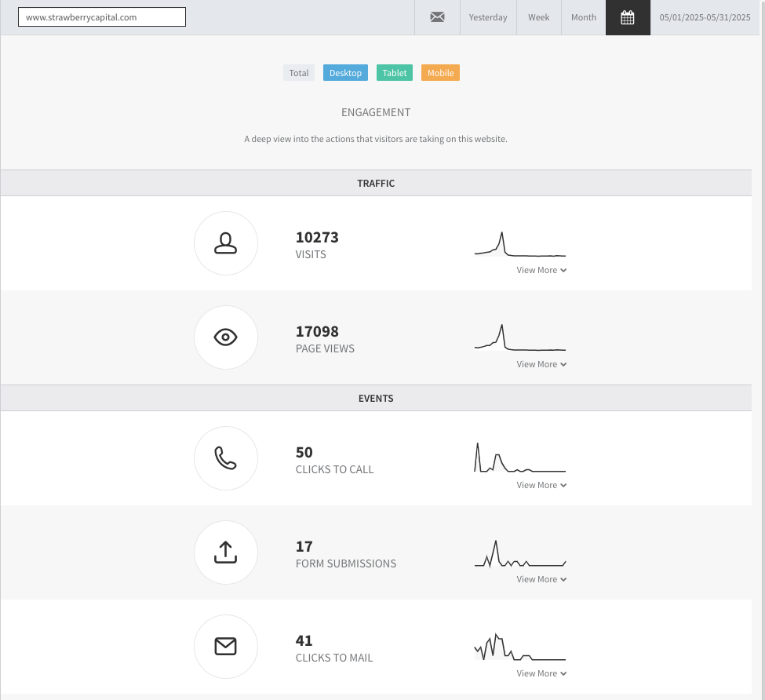Screen dimensions: 765x700
Task: Click the Clicks to Mail sparkline chart
Action: tap(520, 647)
